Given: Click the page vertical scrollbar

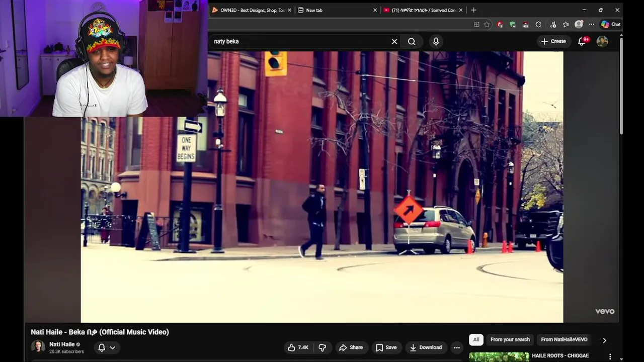Looking at the screenshot, I should 621,85.
